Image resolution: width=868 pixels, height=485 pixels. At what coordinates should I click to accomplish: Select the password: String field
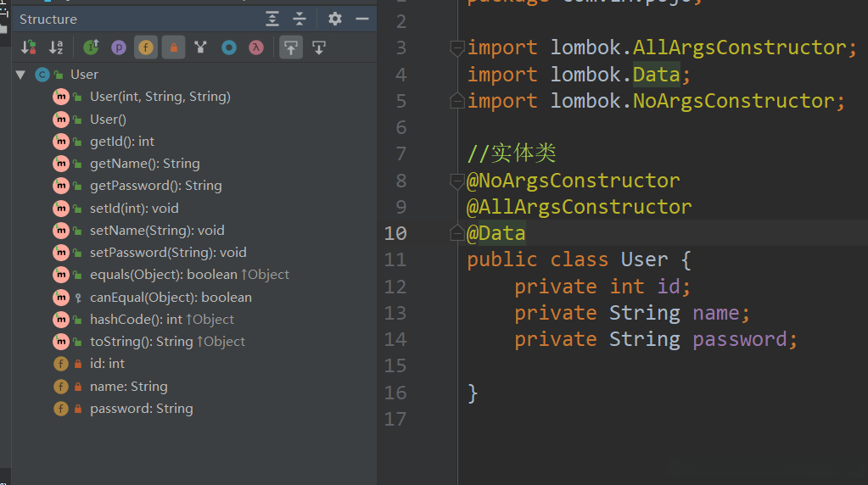click(x=141, y=409)
